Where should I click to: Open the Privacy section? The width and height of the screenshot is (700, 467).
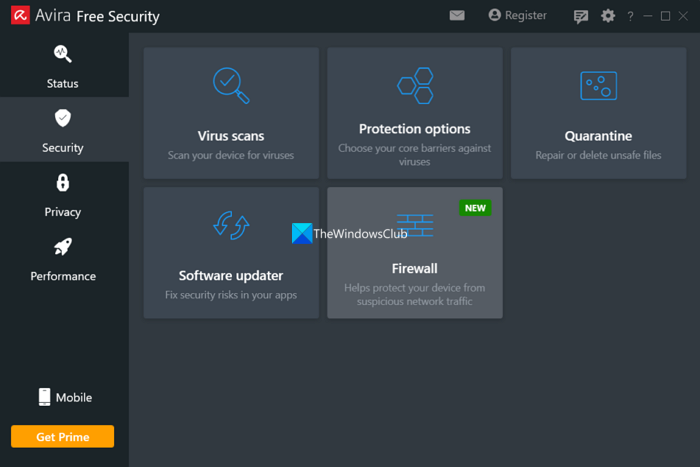pos(63,194)
